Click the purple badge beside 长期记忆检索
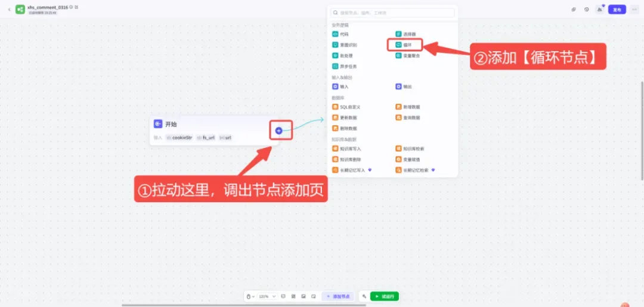This screenshot has width=644, height=307. point(433,169)
